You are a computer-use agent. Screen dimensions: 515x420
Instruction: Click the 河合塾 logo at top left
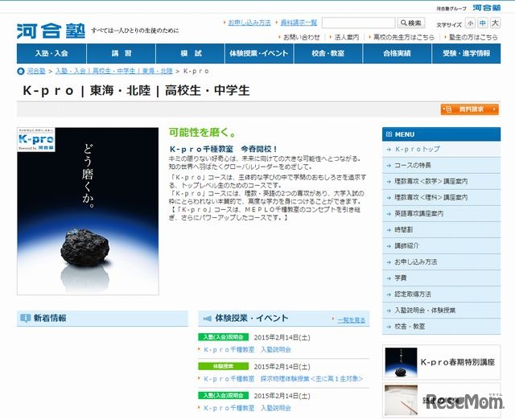(x=51, y=31)
